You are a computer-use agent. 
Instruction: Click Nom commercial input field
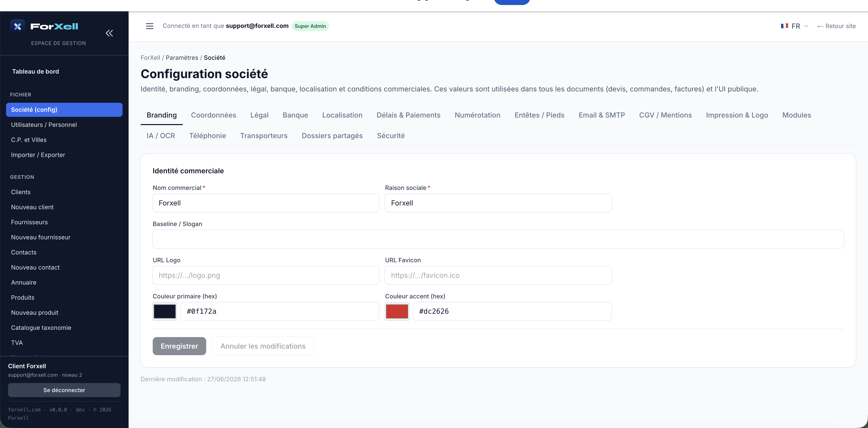tap(266, 203)
